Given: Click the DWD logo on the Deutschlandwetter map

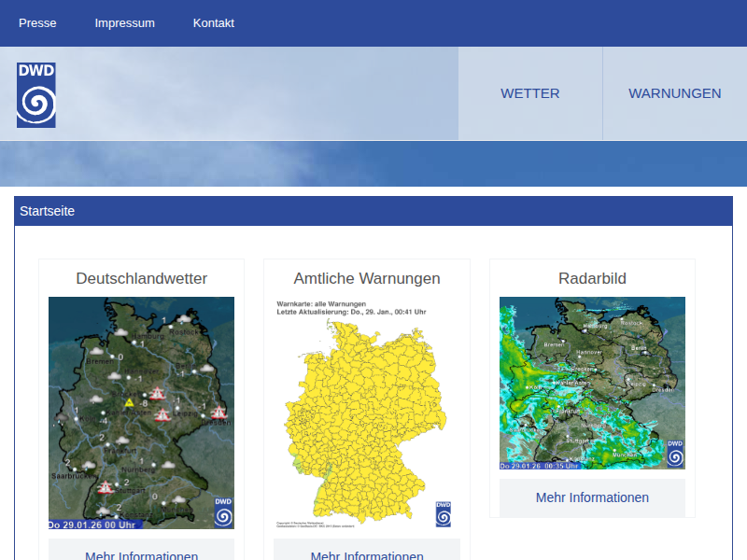Looking at the screenshot, I should (x=223, y=512).
